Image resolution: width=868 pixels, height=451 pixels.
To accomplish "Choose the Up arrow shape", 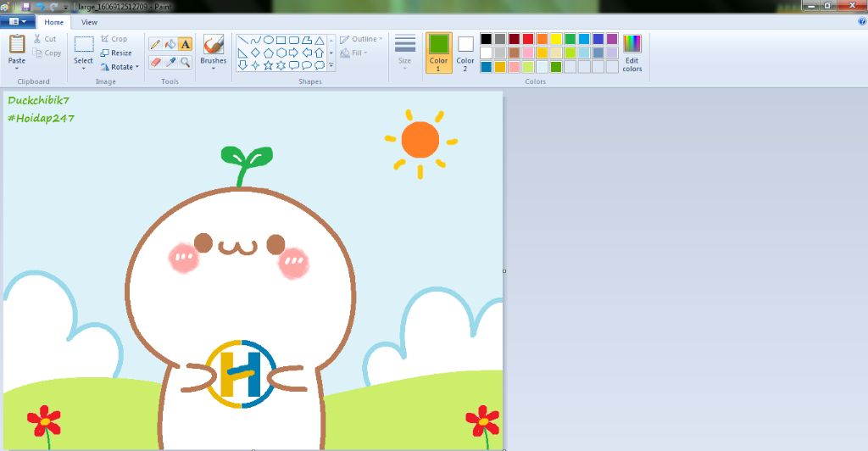I will point(319,53).
